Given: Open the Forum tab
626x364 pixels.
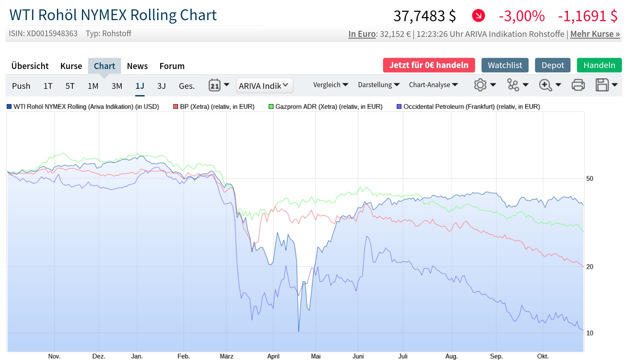Looking at the screenshot, I should [172, 66].
